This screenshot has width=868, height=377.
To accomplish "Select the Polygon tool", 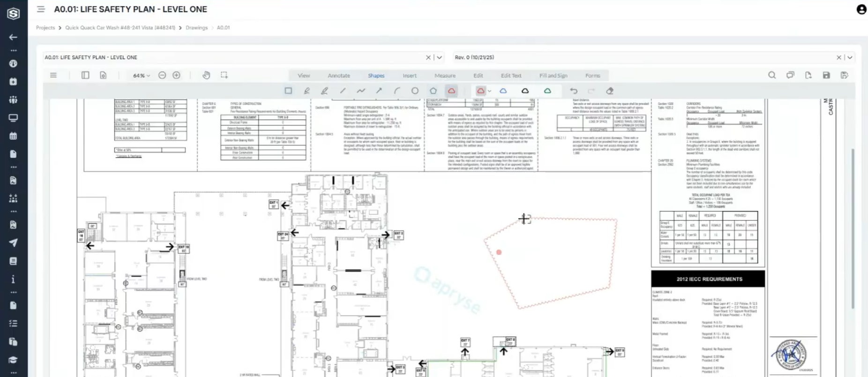I will 433,91.
